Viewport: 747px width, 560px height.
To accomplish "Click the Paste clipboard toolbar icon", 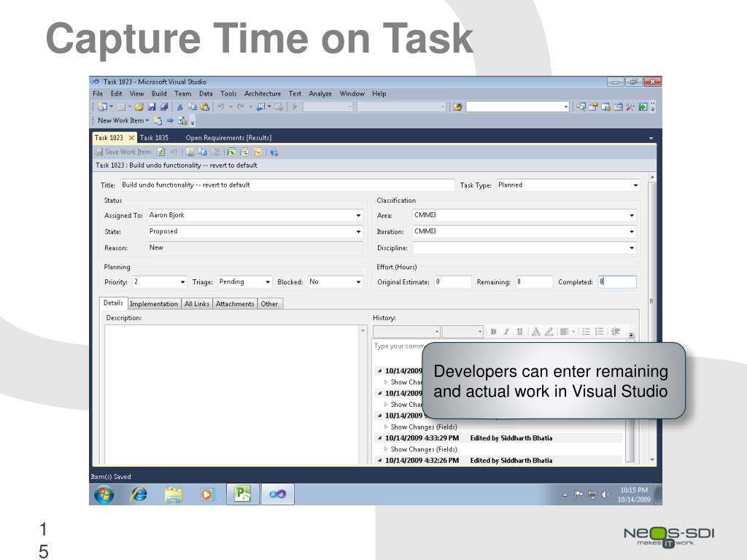I will point(205,107).
